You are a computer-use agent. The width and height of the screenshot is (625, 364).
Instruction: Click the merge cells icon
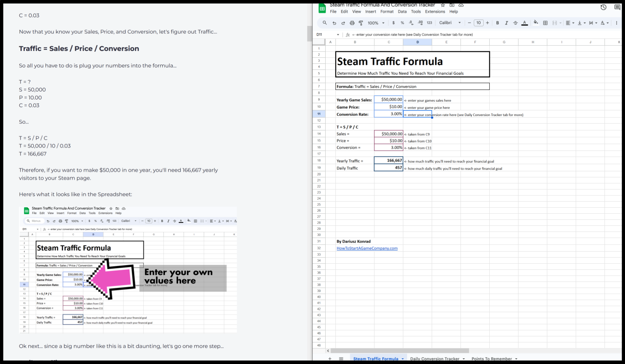[554, 23]
